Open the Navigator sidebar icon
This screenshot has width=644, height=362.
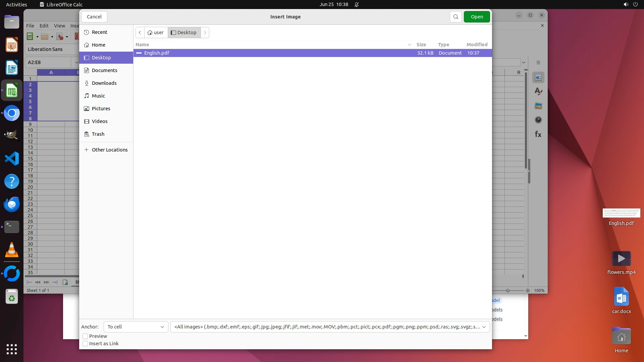(x=538, y=120)
